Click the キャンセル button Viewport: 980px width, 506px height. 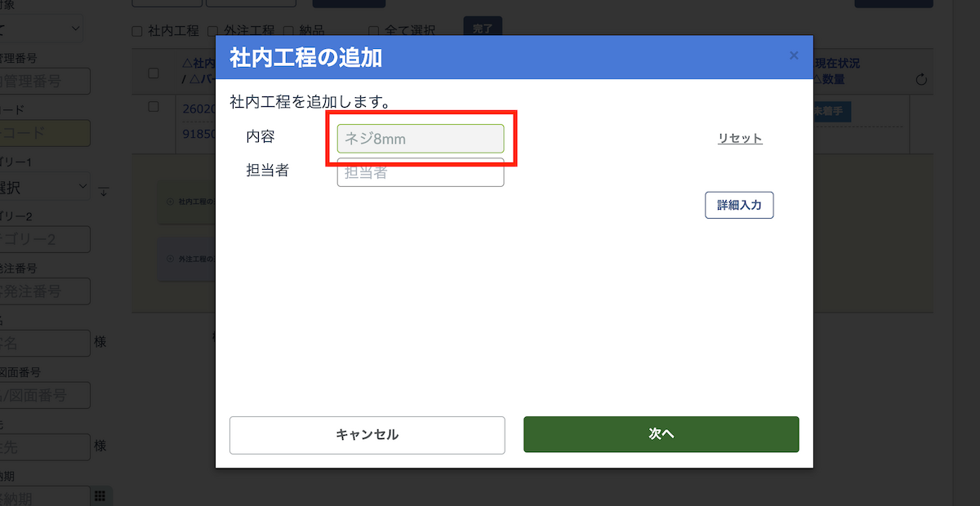point(367,435)
